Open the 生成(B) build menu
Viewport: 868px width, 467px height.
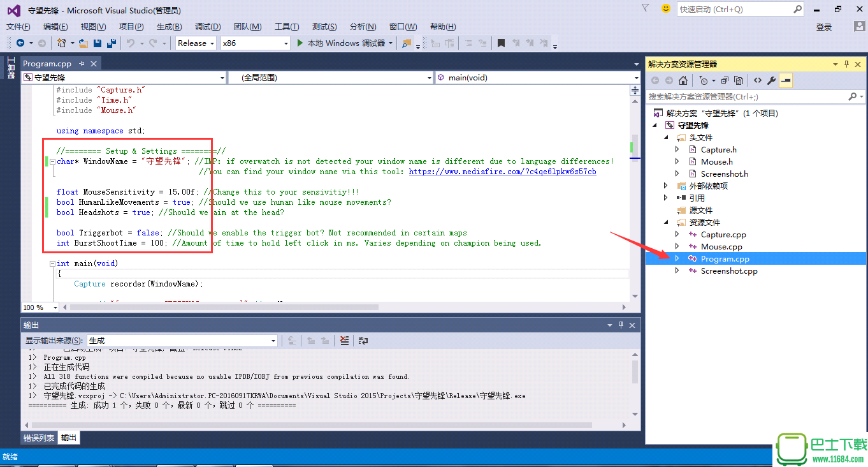pos(169,26)
